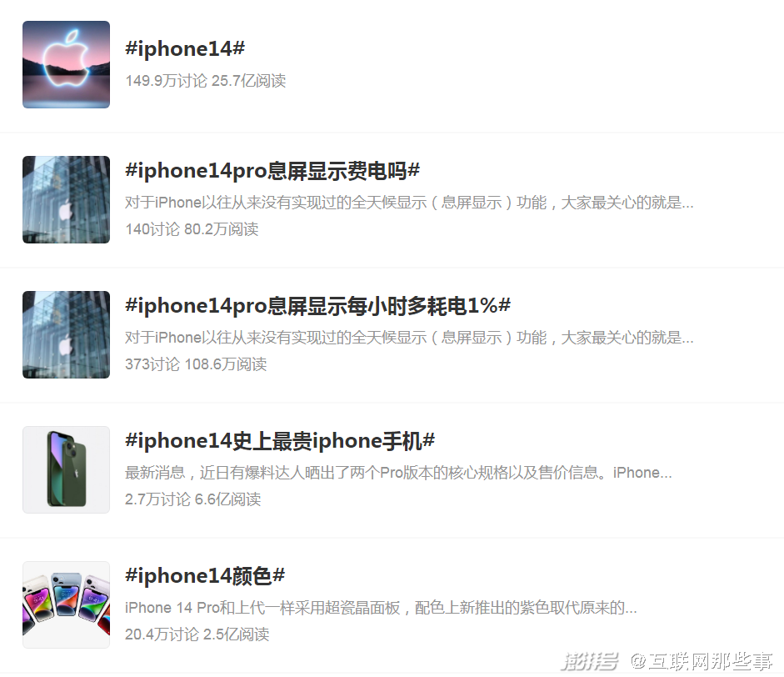Read the 最新消息 爆料达人 description snippet
This screenshot has width=784, height=677.
(398, 473)
